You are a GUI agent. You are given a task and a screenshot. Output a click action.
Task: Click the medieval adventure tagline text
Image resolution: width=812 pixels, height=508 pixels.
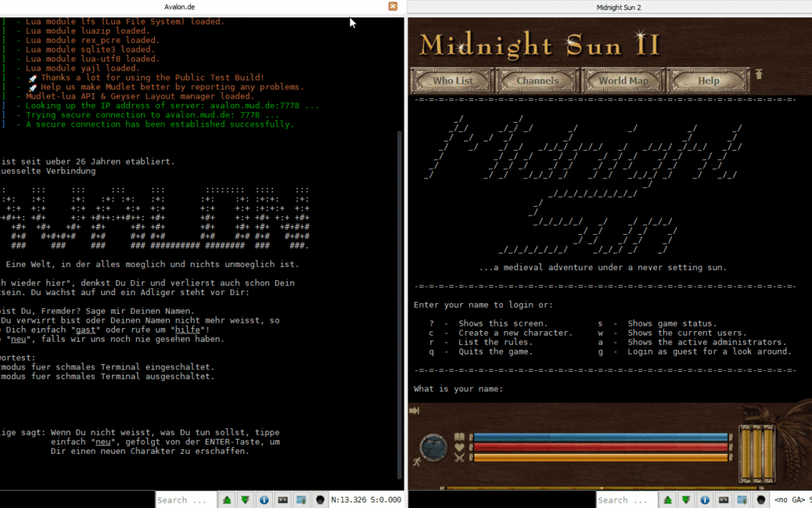click(x=603, y=267)
